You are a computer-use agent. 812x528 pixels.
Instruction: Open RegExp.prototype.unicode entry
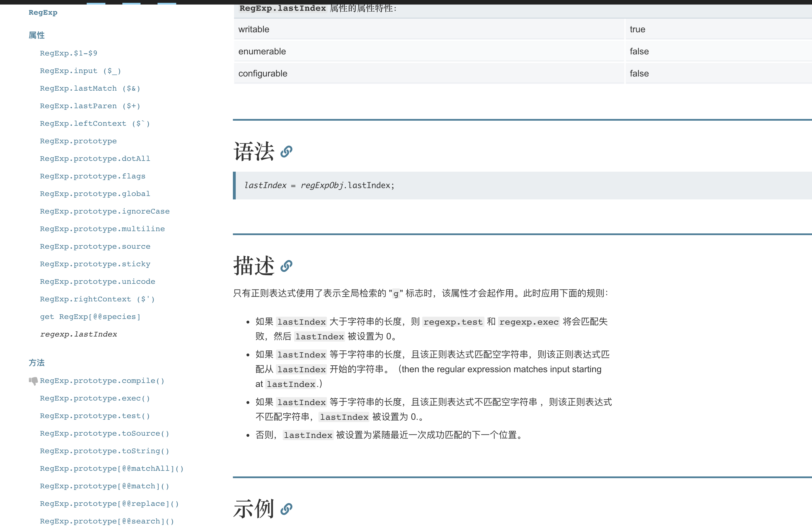pos(97,282)
